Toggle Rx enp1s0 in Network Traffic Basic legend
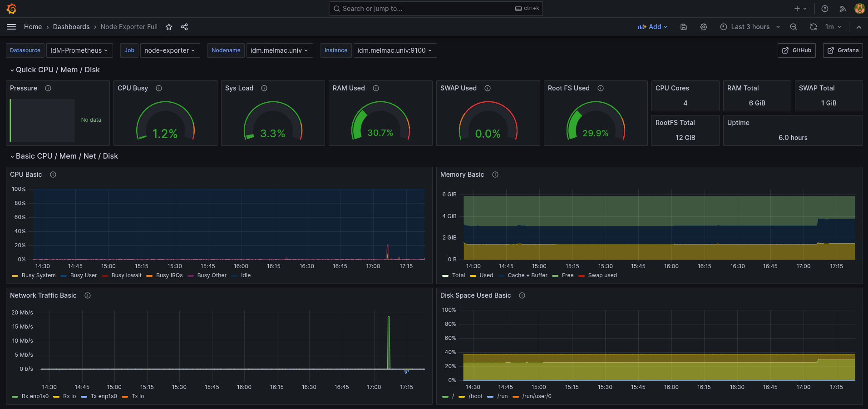868x409 pixels. point(34,396)
